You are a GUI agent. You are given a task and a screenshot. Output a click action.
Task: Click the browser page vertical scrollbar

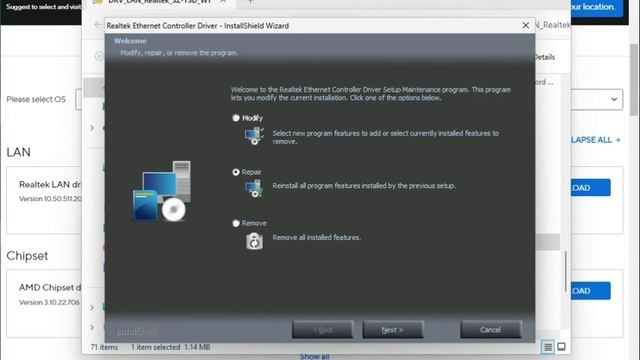click(633, 80)
